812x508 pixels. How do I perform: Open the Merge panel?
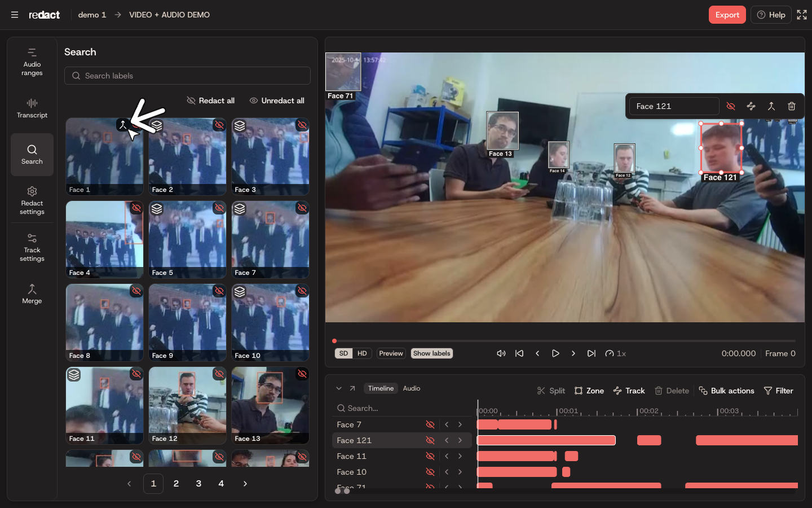point(32,294)
